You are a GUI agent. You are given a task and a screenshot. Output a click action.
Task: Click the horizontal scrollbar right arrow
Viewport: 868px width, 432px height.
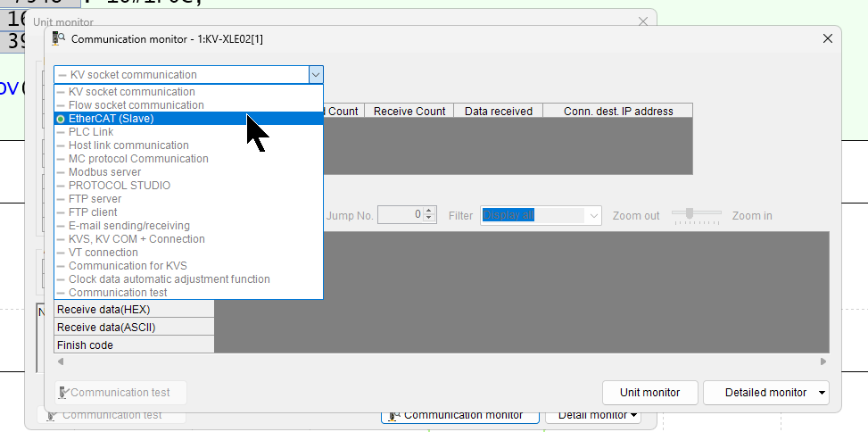coord(823,361)
